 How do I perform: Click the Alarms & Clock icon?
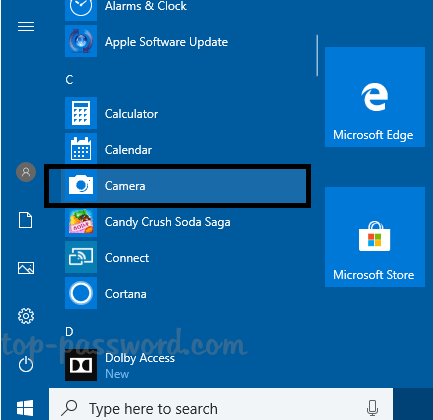pyautogui.click(x=81, y=9)
